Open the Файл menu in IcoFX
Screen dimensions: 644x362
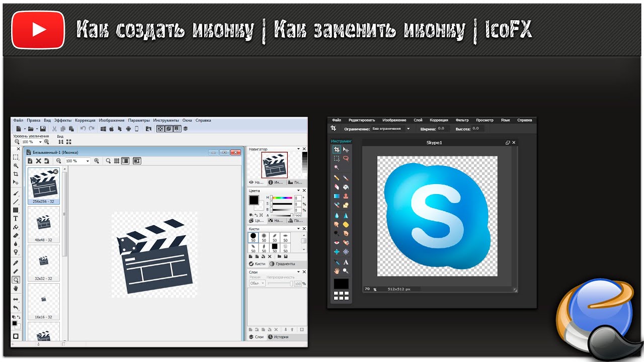point(18,121)
